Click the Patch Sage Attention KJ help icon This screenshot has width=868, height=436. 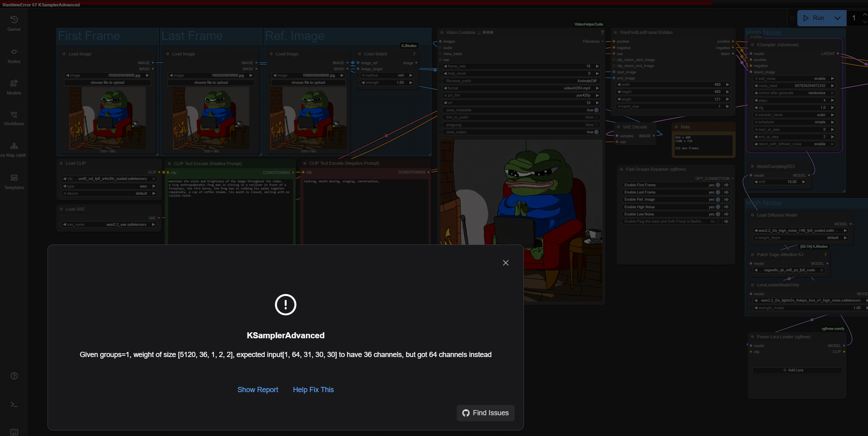(825, 254)
